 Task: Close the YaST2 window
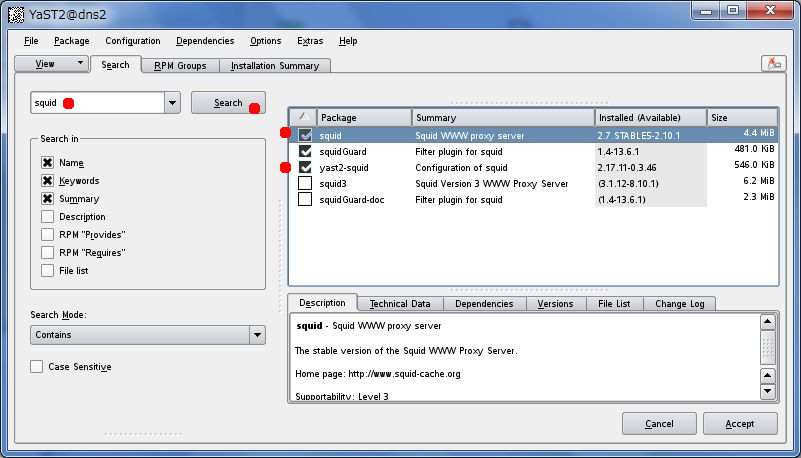pyautogui.click(x=770, y=11)
